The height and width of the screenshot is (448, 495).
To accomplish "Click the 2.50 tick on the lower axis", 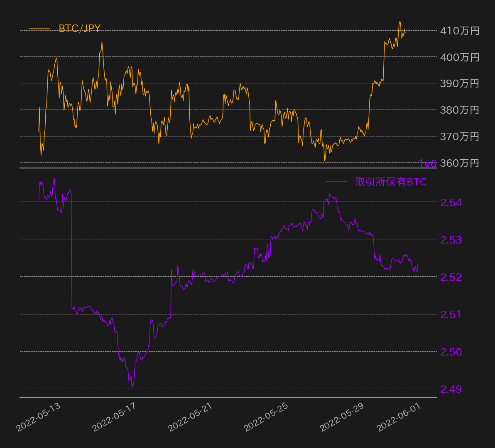I will 451,352.
